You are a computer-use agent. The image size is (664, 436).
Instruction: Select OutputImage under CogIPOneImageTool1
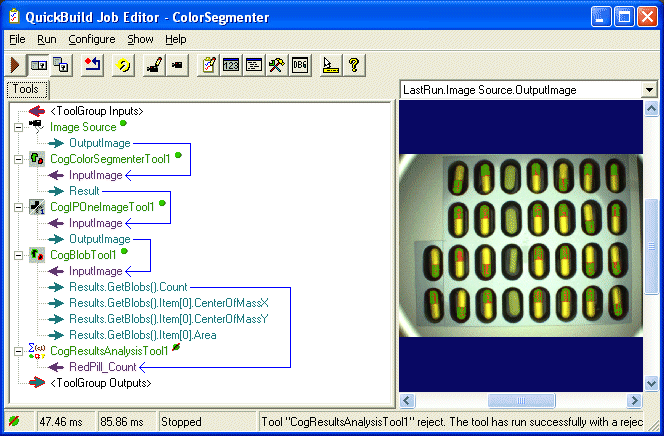(x=100, y=239)
